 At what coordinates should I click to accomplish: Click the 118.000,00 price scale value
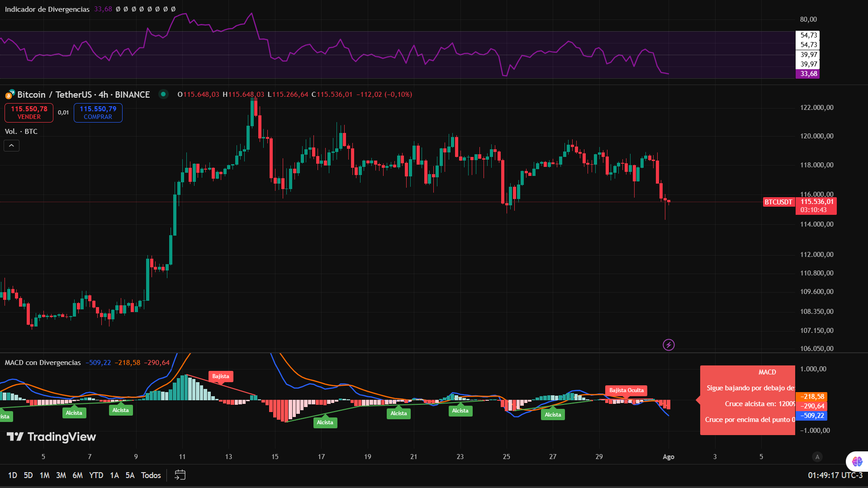click(816, 165)
